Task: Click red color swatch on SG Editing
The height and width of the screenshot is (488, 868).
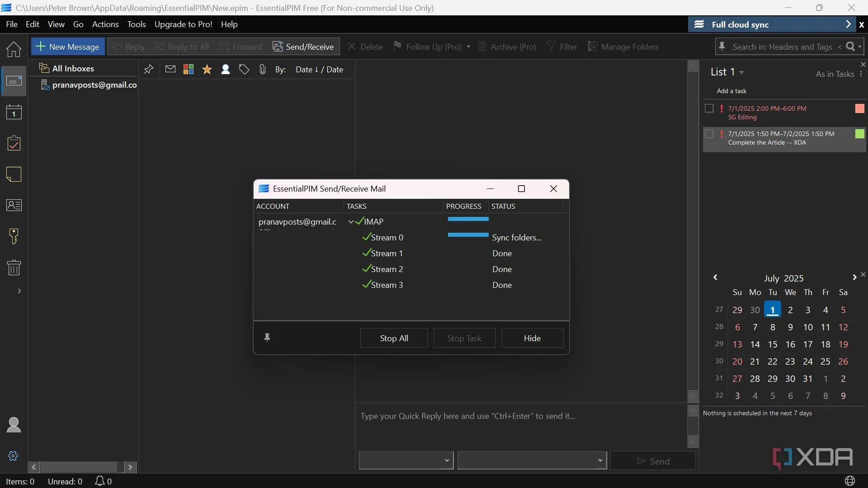Action: click(x=860, y=108)
